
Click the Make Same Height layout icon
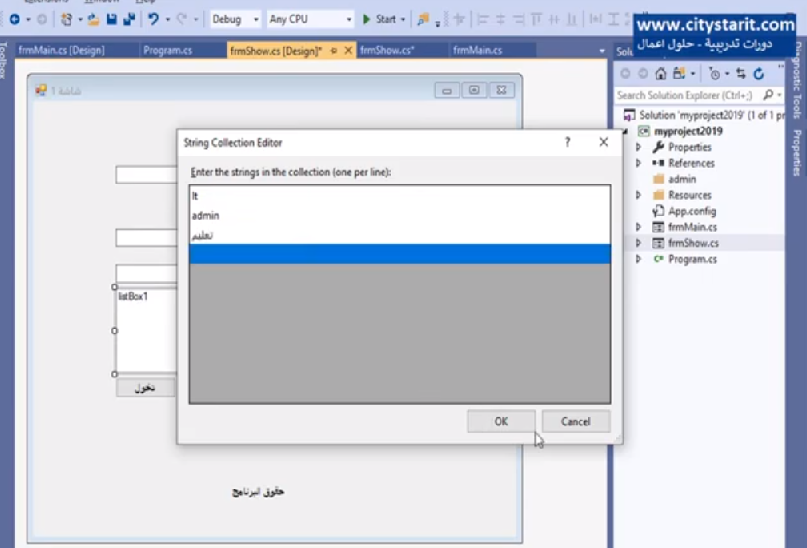click(x=613, y=20)
